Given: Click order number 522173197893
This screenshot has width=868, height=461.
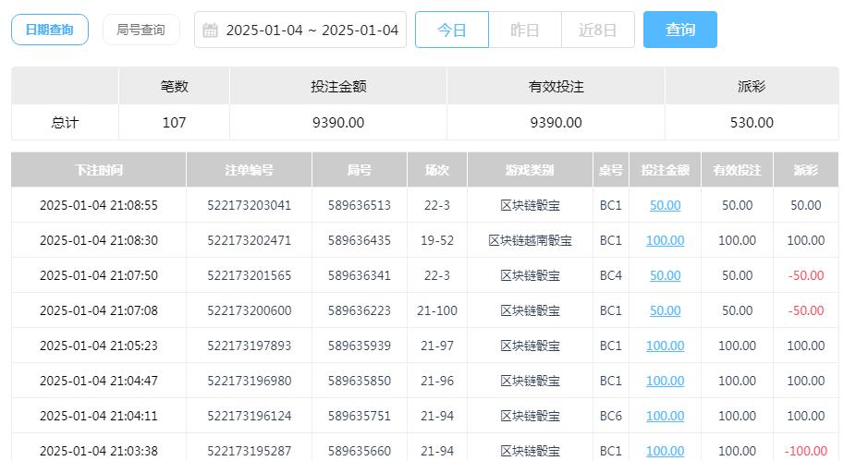Looking at the screenshot, I should [249, 346].
